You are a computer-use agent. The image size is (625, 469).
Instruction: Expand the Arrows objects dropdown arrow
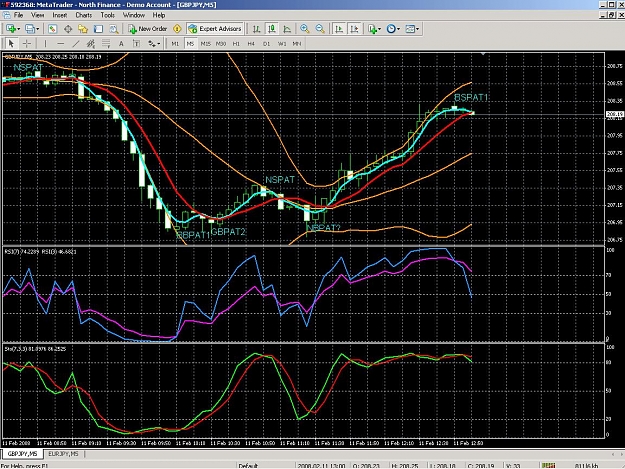click(x=159, y=43)
